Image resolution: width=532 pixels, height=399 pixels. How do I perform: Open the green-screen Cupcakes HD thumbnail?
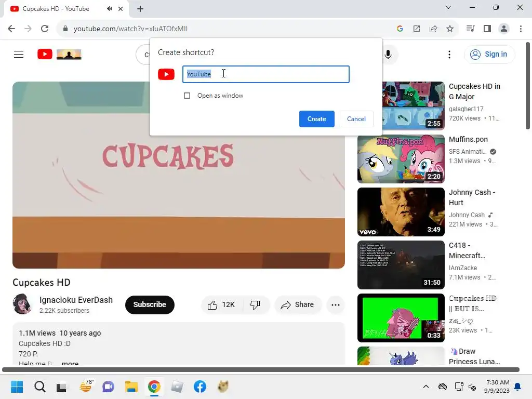click(401, 318)
